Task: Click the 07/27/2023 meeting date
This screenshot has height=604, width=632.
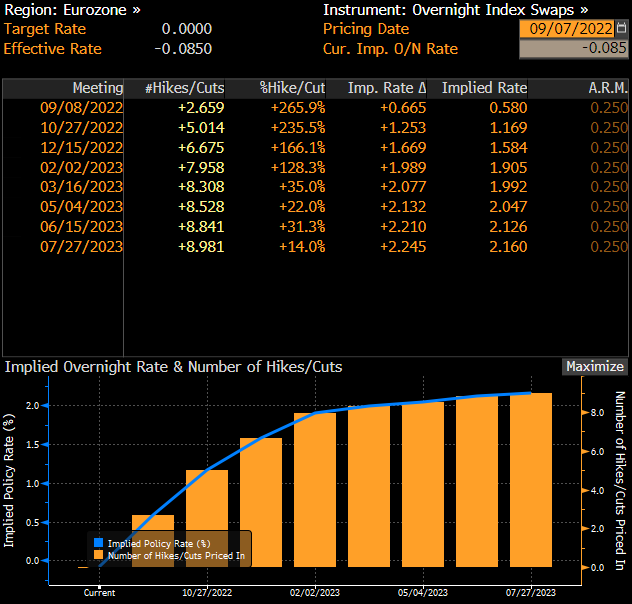Action: [x=81, y=247]
